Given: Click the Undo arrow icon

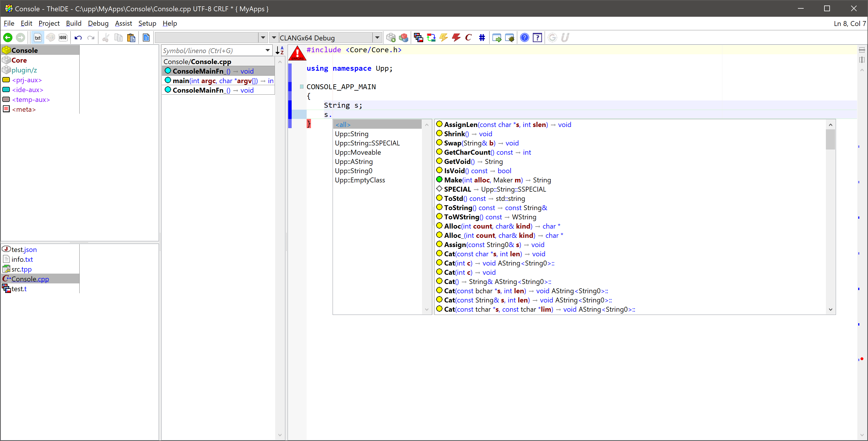Looking at the screenshot, I should pyautogui.click(x=78, y=38).
